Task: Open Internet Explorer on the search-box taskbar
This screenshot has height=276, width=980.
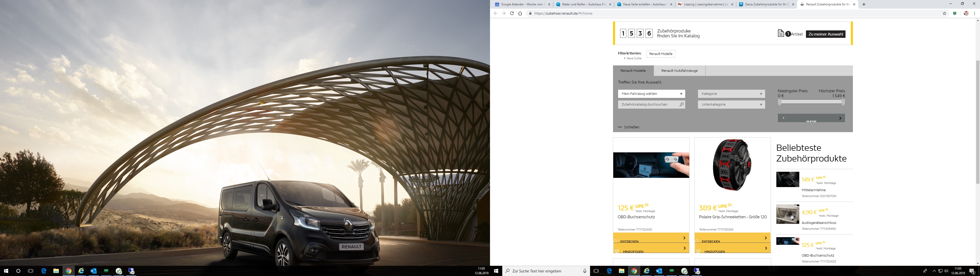Action: [x=647, y=271]
